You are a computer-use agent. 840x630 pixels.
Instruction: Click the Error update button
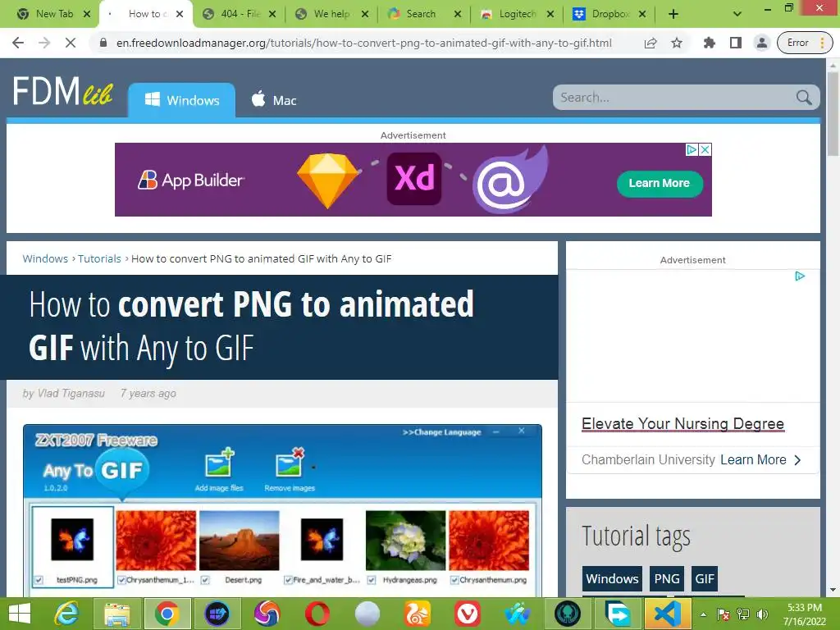click(x=805, y=43)
